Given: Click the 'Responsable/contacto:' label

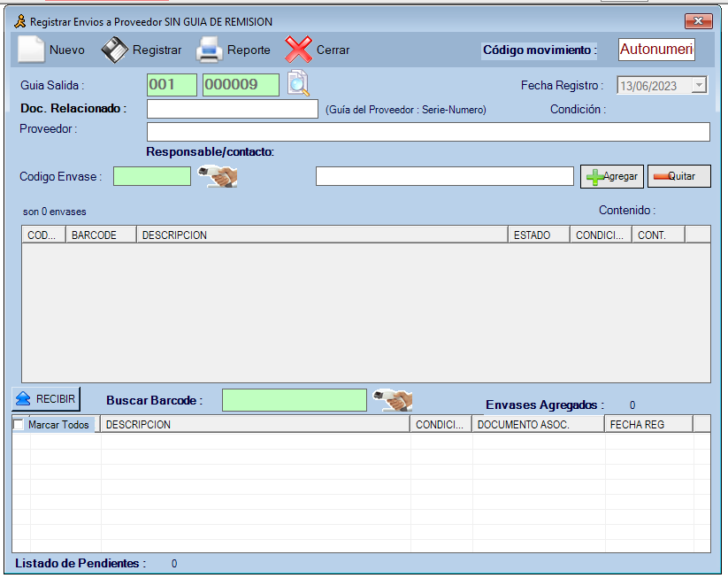Looking at the screenshot, I should click(x=210, y=151).
